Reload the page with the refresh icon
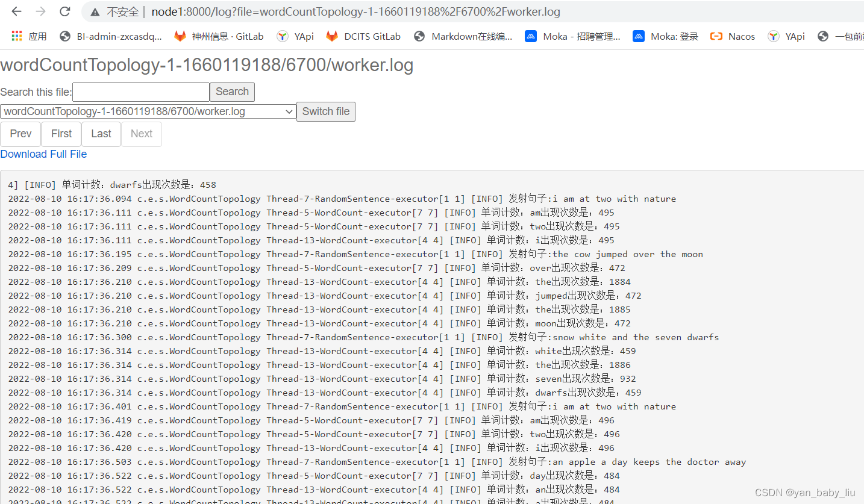Screen dimensions: 864x504 pos(65,11)
